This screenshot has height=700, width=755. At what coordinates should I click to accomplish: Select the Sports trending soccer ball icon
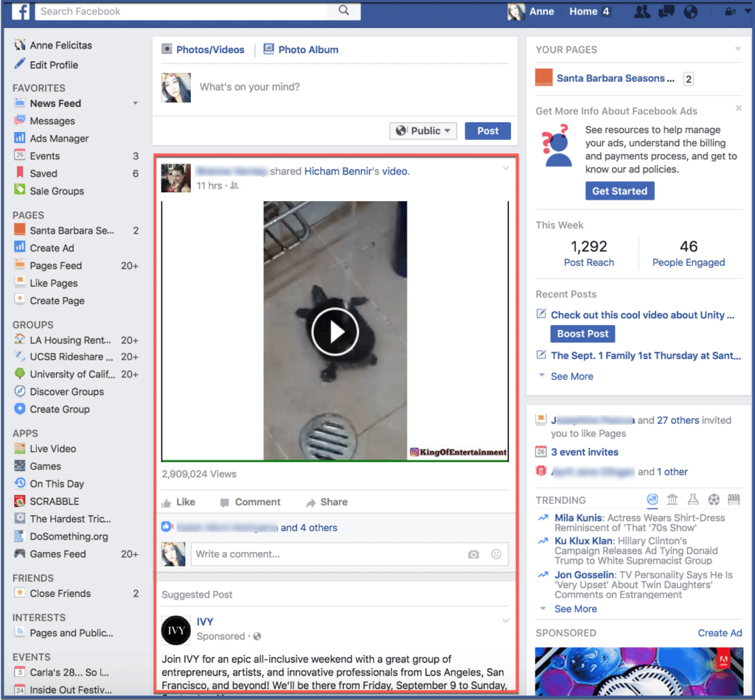point(714,500)
